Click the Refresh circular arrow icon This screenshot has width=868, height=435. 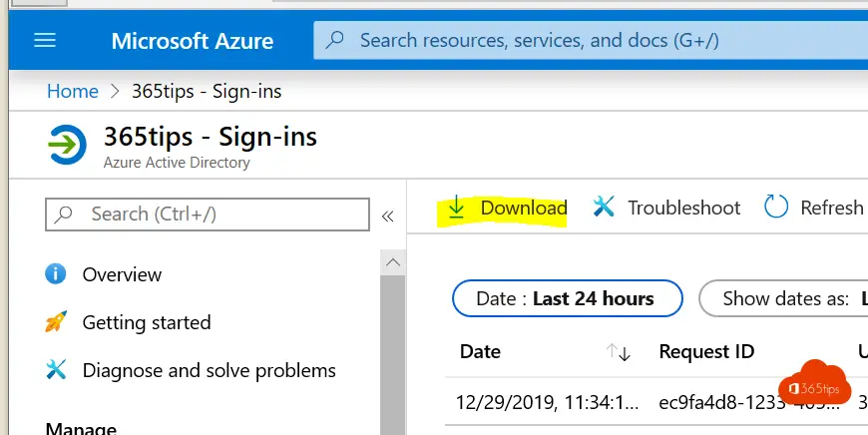coord(776,207)
